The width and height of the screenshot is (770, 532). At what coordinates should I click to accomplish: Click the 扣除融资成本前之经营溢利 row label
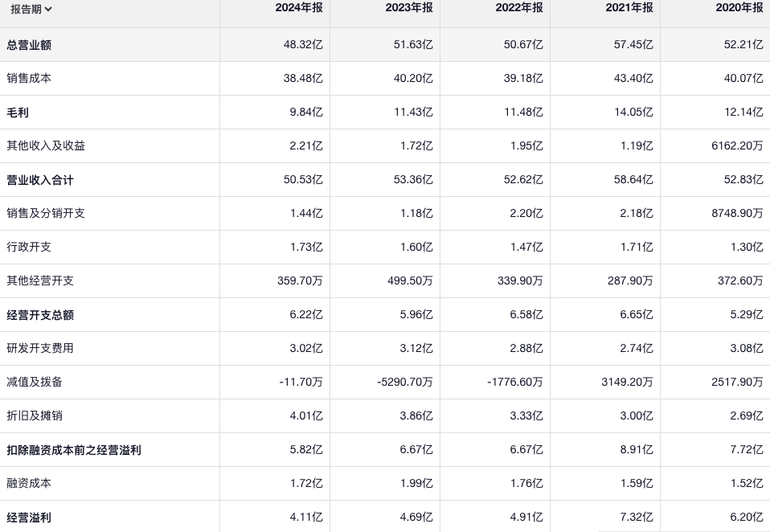tap(74, 450)
